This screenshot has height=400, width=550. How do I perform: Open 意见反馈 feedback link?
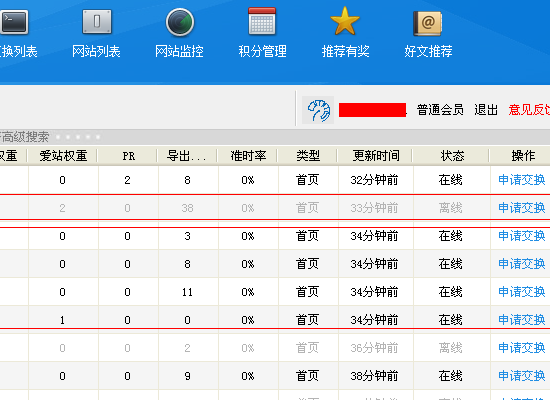(x=529, y=110)
